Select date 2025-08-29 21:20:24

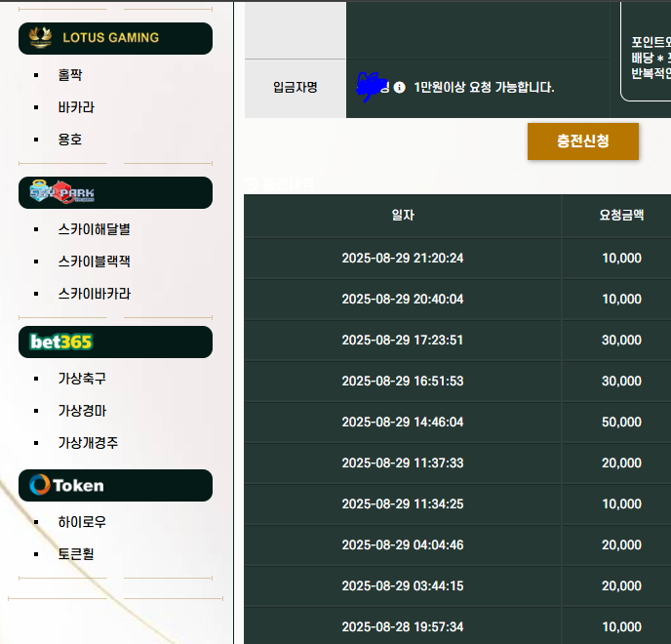[x=403, y=259]
